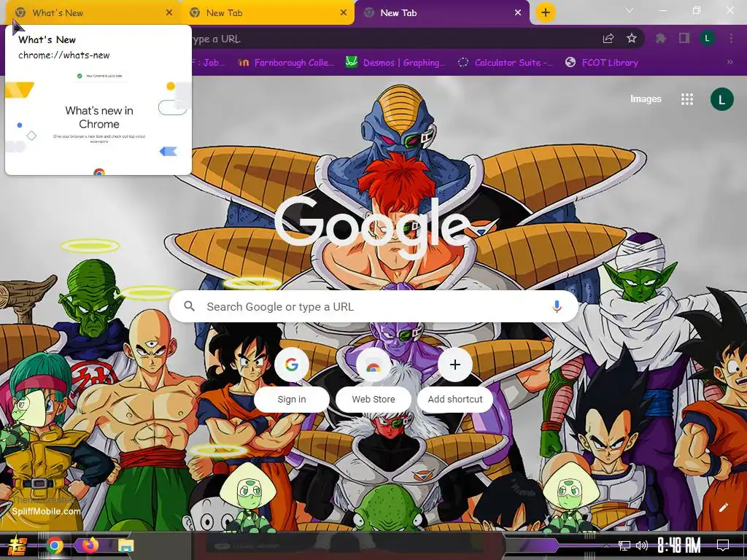Open File Explorer from the taskbar
This screenshot has width=747, height=560.
click(125, 545)
